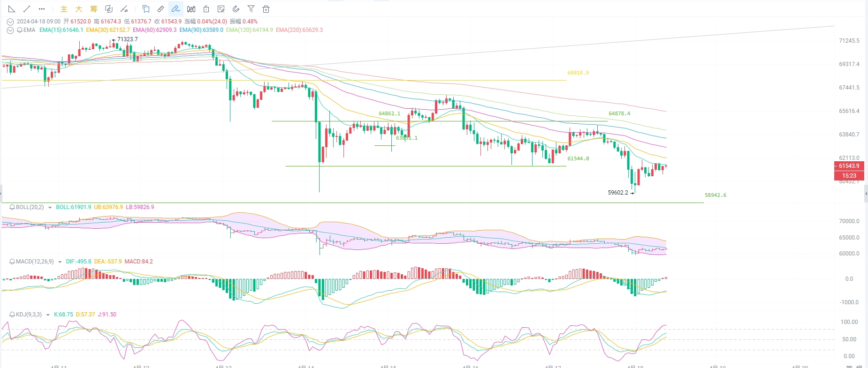Click the EMA(220):65629.3 value
868x368 pixels.
pos(299,30)
